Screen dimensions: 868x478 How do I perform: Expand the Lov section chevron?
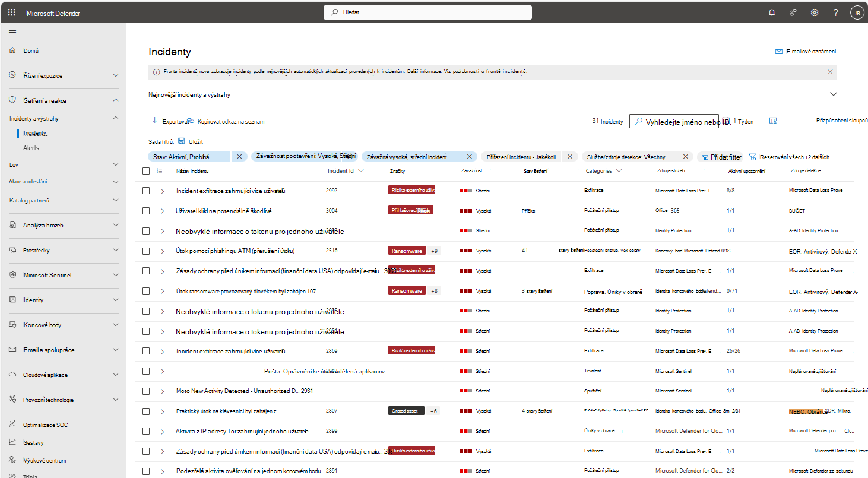(116, 164)
